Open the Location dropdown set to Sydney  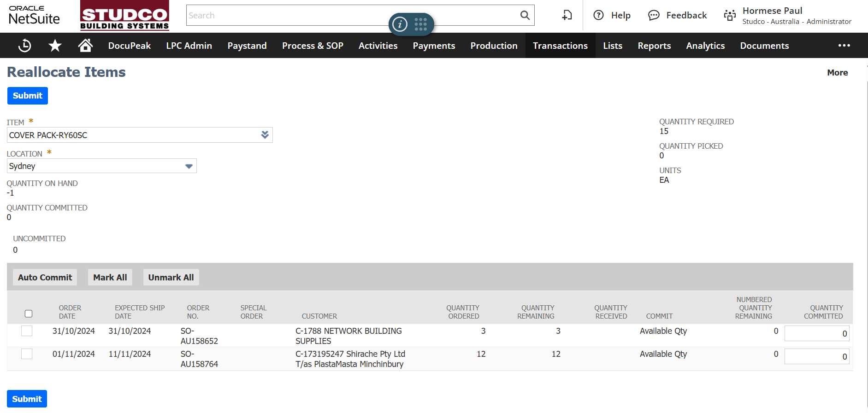(189, 166)
